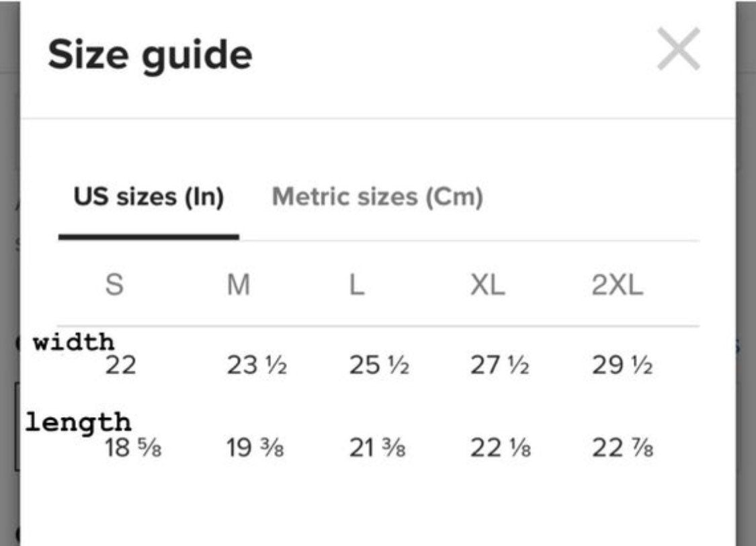The image size is (756, 546).
Task: Select the 2XL size column header
Action: [x=618, y=284]
